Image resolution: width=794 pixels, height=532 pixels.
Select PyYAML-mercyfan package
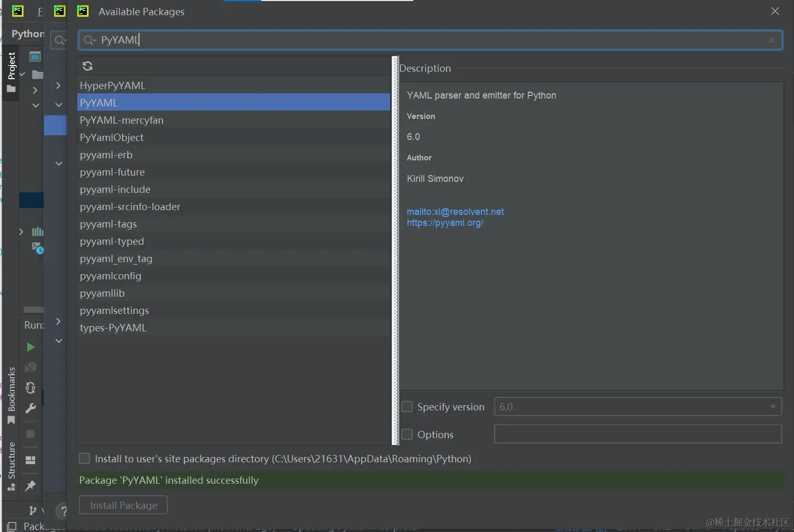coord(234,120)
